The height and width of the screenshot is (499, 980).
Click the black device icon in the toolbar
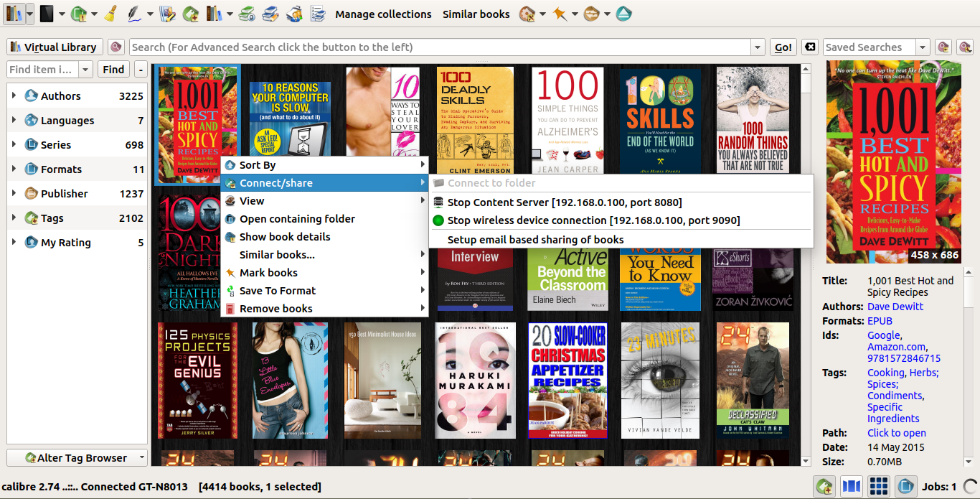(x=47, y=14)
